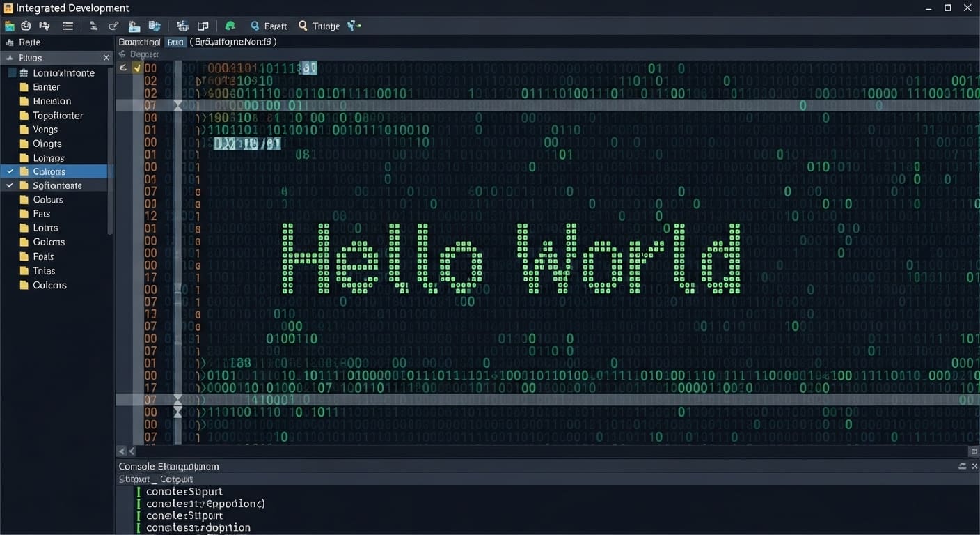This screenshot has height=535, width=980.
Task: Click the grid icon beside Lomtarklnfonte
Action: pyautogui.click(x=24, y=73)
